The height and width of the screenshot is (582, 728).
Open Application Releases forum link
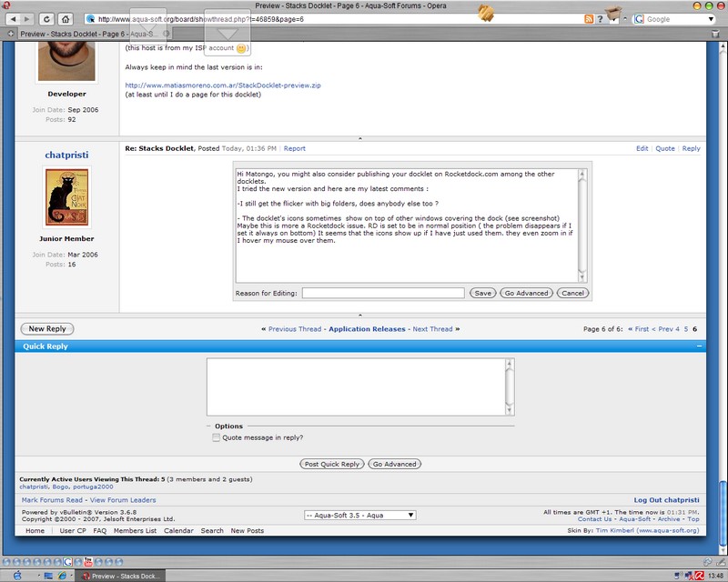coord(367,329)
